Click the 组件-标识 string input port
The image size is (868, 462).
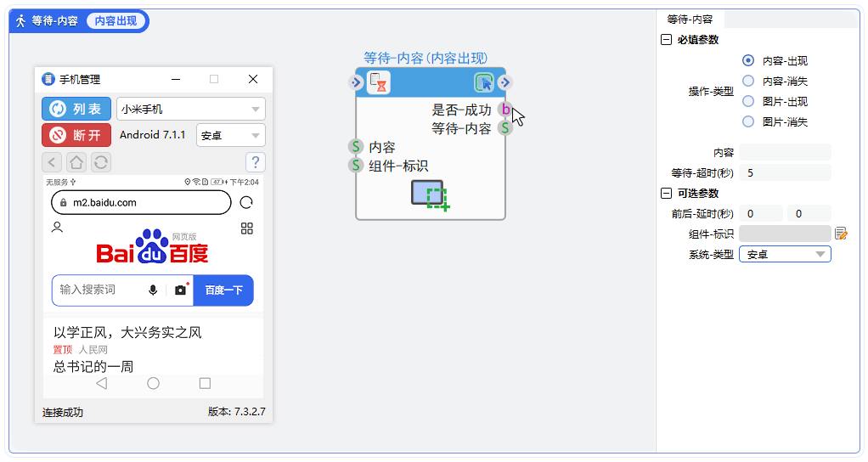point(355,165)
